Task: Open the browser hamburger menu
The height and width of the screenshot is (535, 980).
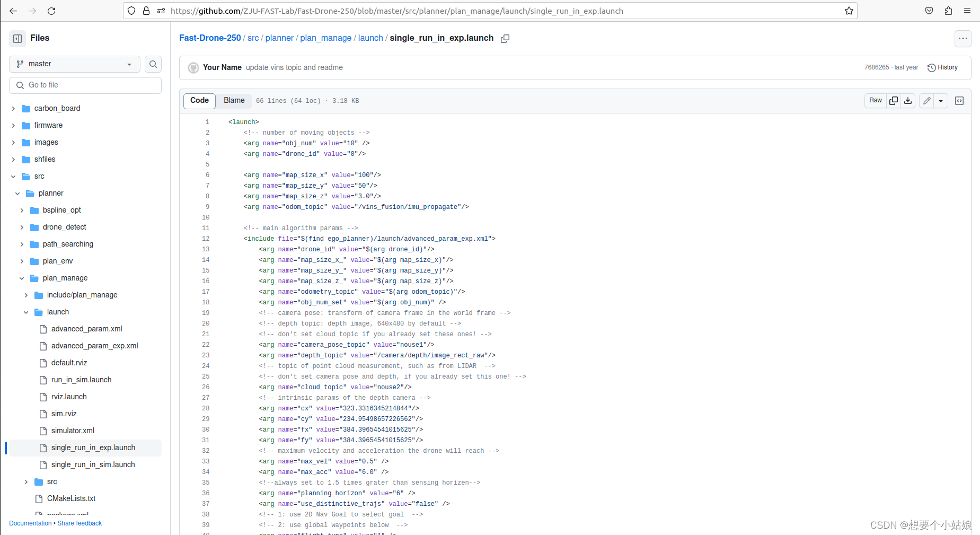Action: point(967,11)
